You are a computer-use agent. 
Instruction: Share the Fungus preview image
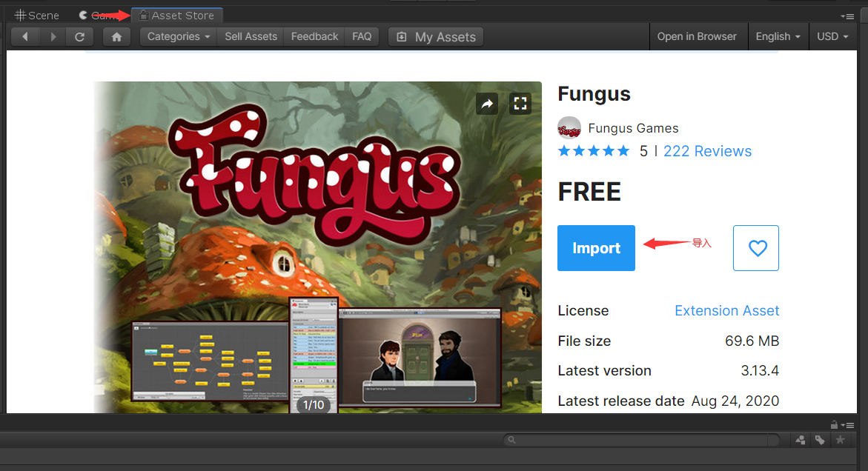tap(487, 104)
